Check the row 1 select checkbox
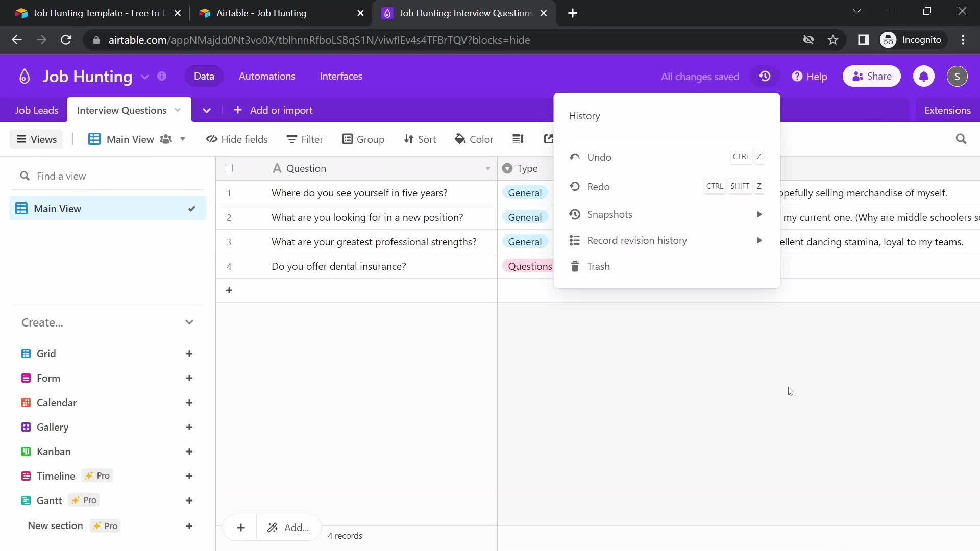980x551 pixels. point(228,192)
